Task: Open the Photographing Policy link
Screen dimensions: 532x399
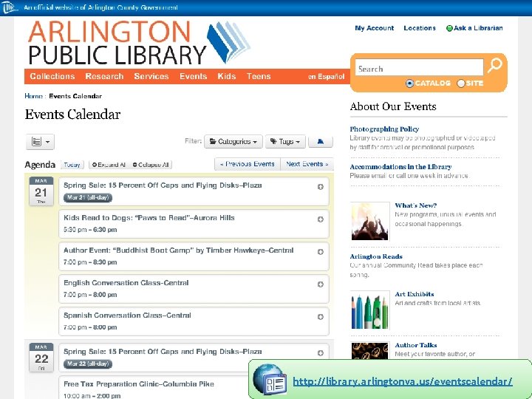Action: pyautogui.click(x=384, y=129)
